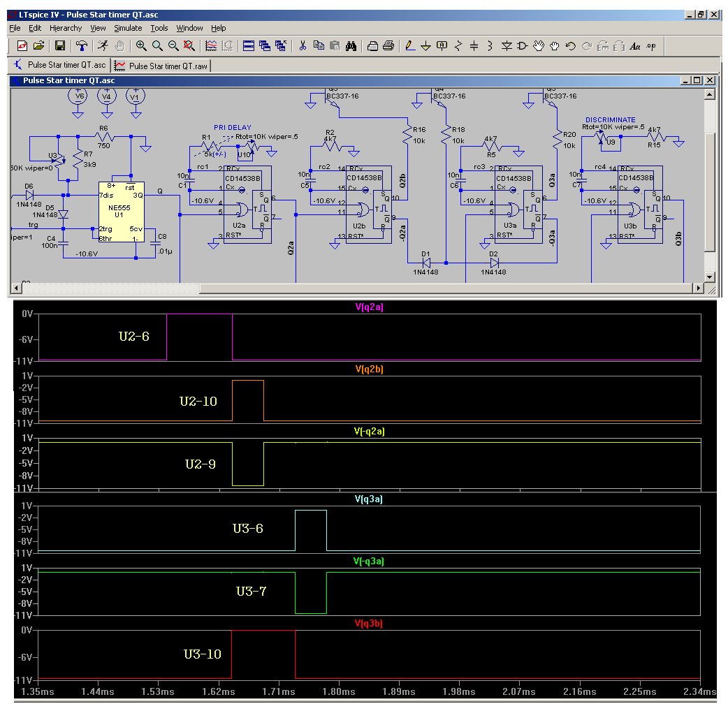Place a ground symbol using the toolbar
Viewport: 728px width, 704px height.
(425, 46)
